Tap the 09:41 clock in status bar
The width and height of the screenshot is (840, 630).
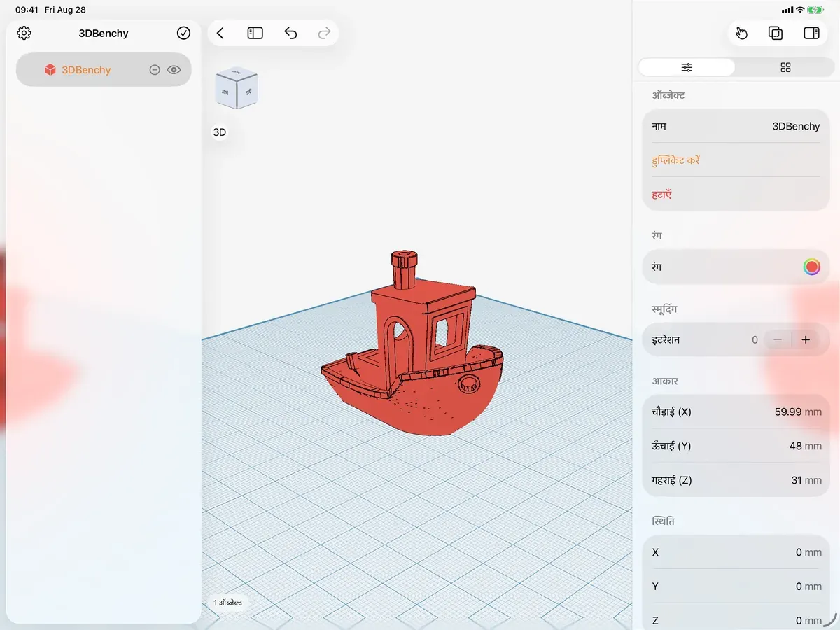(x=27, y=10)
